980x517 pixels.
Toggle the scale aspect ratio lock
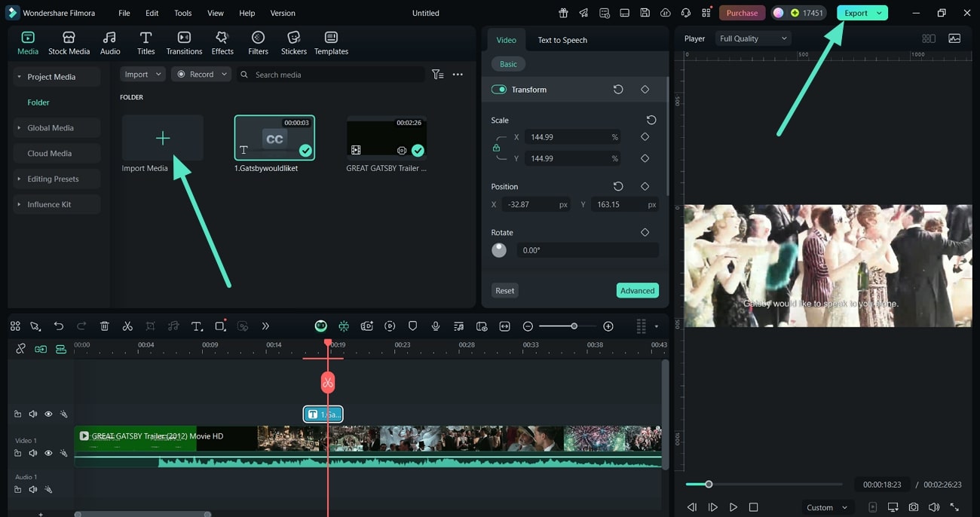[x=496, y=148]
